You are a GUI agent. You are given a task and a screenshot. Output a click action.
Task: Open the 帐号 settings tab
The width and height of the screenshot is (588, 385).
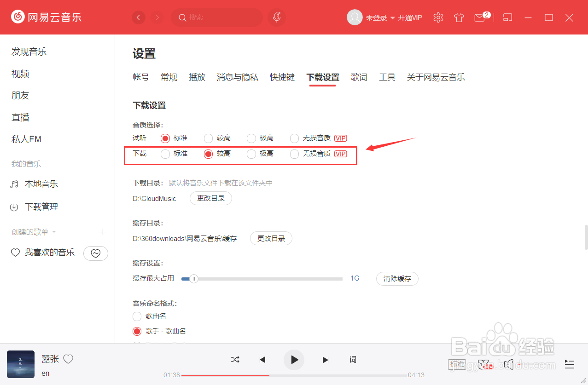click(x=141, y=77)
